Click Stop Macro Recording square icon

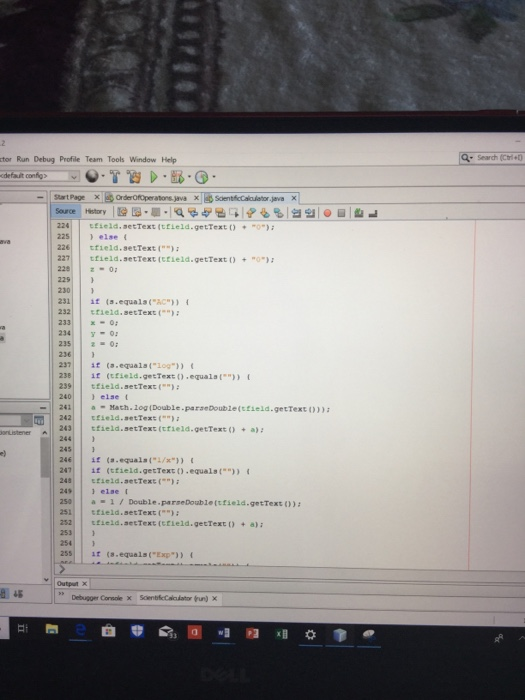[x=342, y=213]
